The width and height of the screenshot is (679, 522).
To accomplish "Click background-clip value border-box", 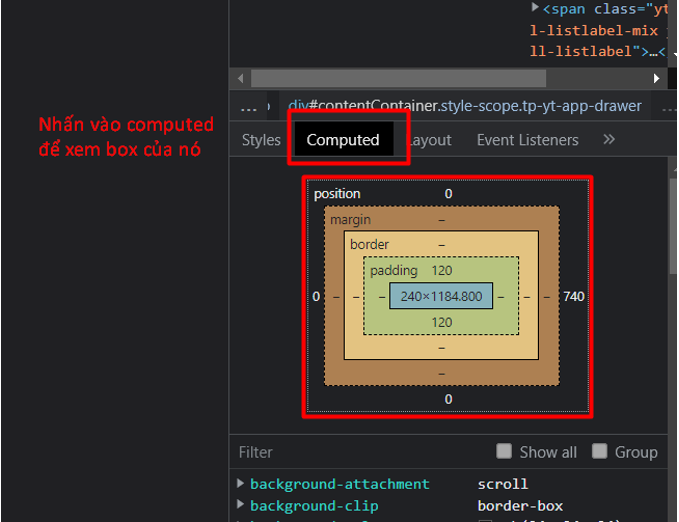I will [x=520, y=506].
